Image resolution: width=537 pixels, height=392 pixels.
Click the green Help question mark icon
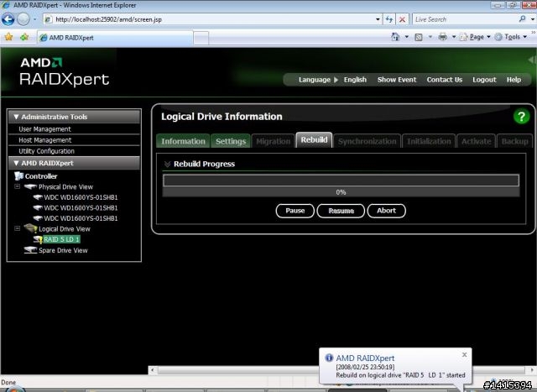(x=521, y=117)
